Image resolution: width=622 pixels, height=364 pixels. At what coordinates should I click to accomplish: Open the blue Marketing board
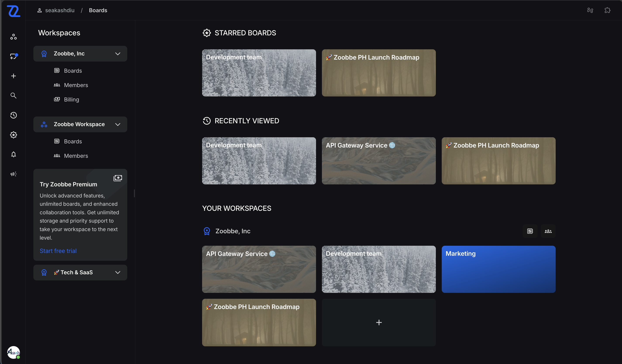point(498,269)
